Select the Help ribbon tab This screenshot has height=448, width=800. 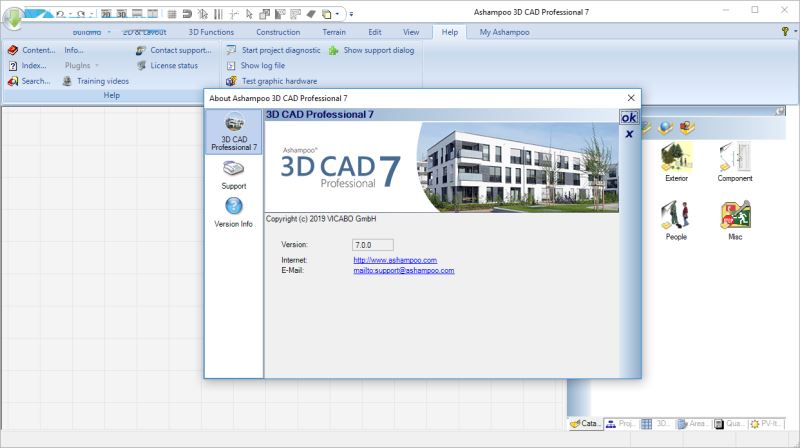[x=449, y=32]
